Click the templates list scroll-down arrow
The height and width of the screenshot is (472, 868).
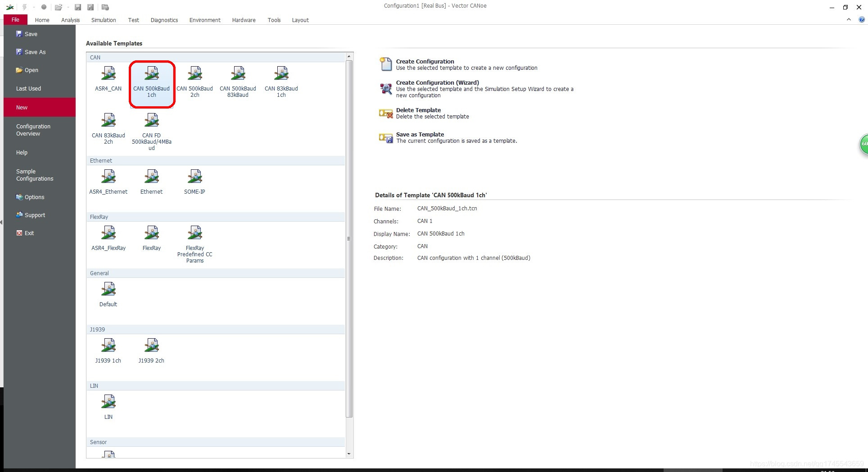pos(349,454)
